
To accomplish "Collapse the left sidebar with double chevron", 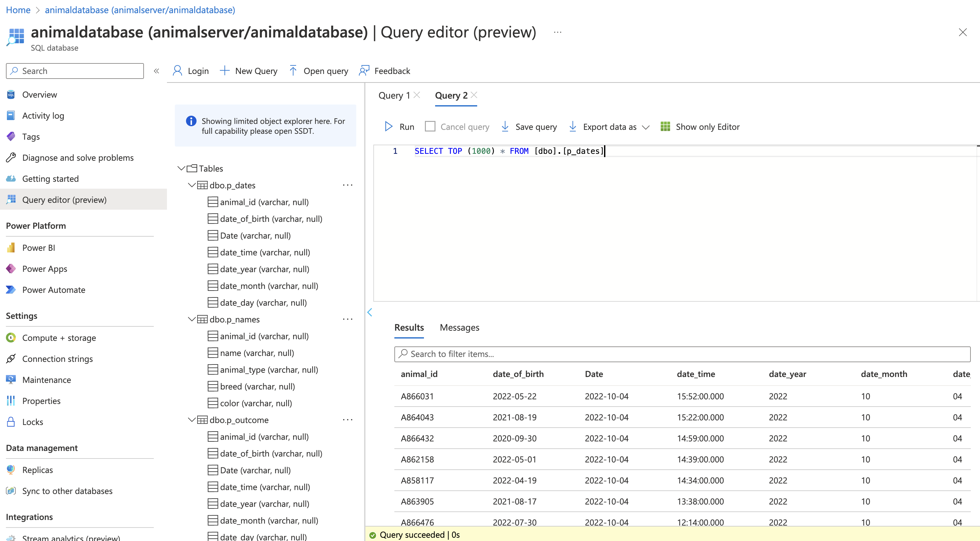I will pos(156,71).
